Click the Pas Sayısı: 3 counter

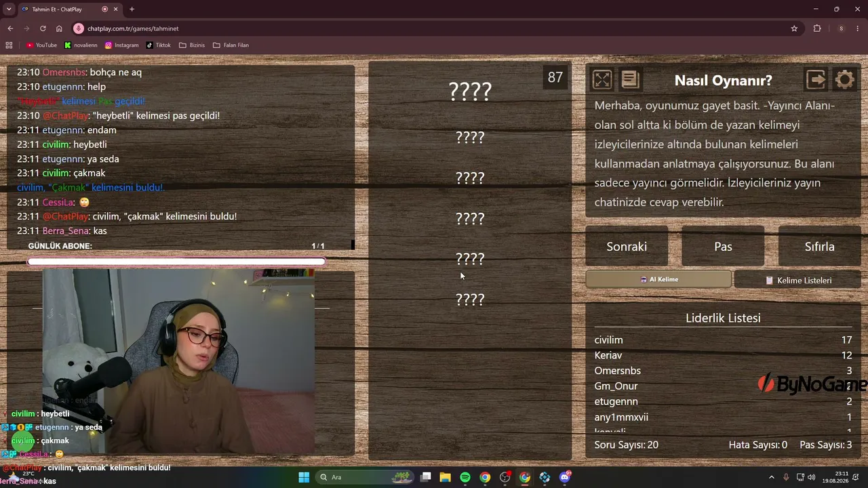826,445
